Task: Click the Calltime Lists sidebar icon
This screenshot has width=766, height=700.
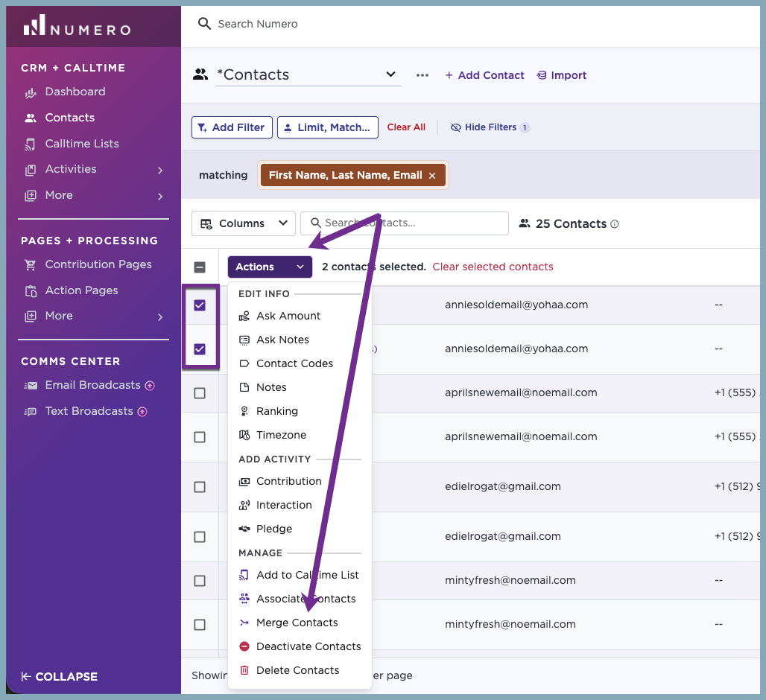Action: tap(31, 144)
